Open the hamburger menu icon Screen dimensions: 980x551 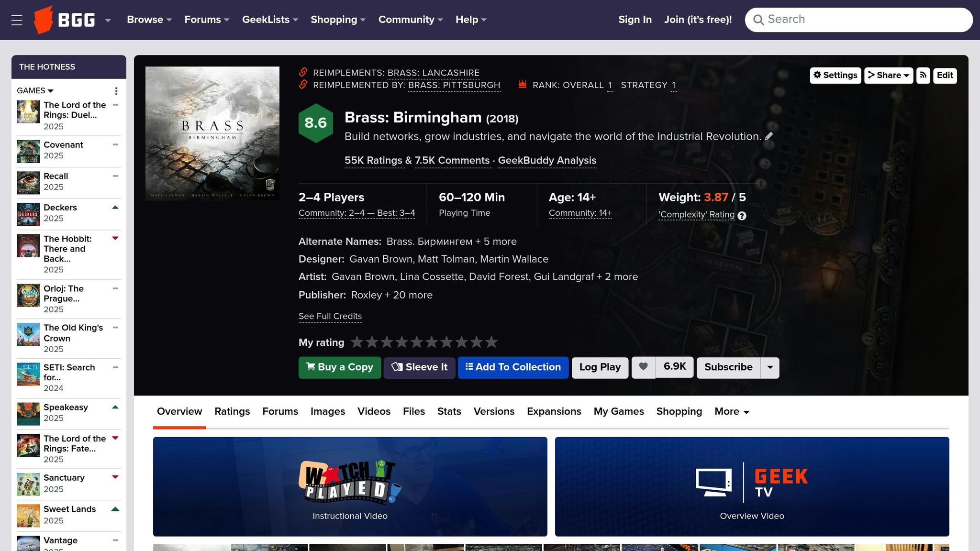click(17, 20)
